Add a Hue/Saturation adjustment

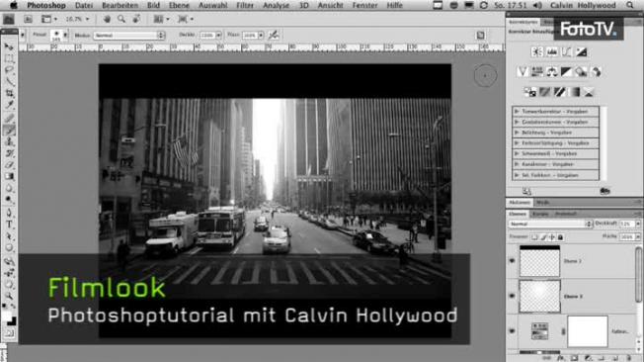[x=536, y=72]
